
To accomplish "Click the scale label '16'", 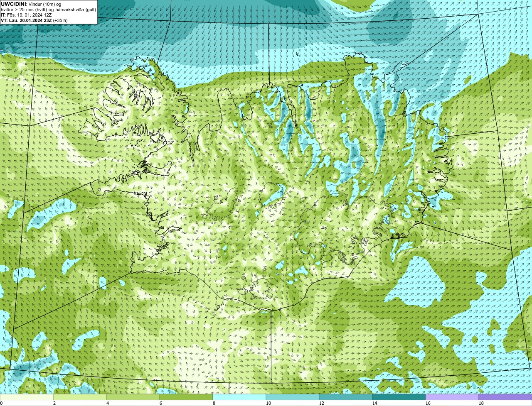I will click(428, 403).
